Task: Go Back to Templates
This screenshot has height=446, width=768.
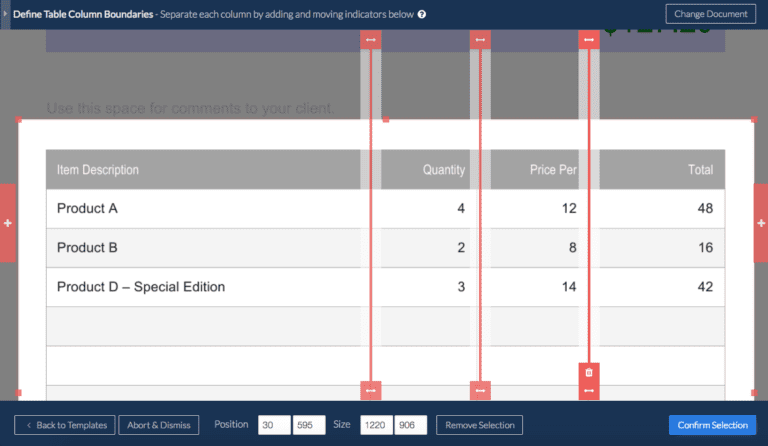Action: point(66,425)
